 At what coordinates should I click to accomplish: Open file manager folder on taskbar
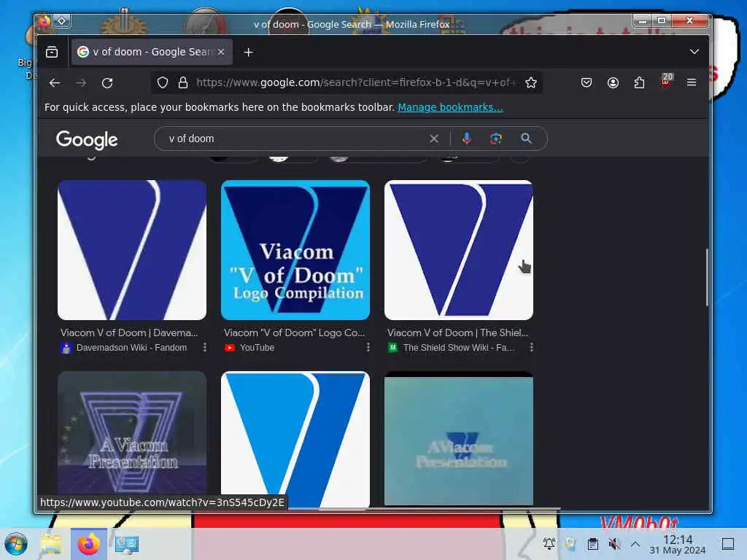(51, 544)
